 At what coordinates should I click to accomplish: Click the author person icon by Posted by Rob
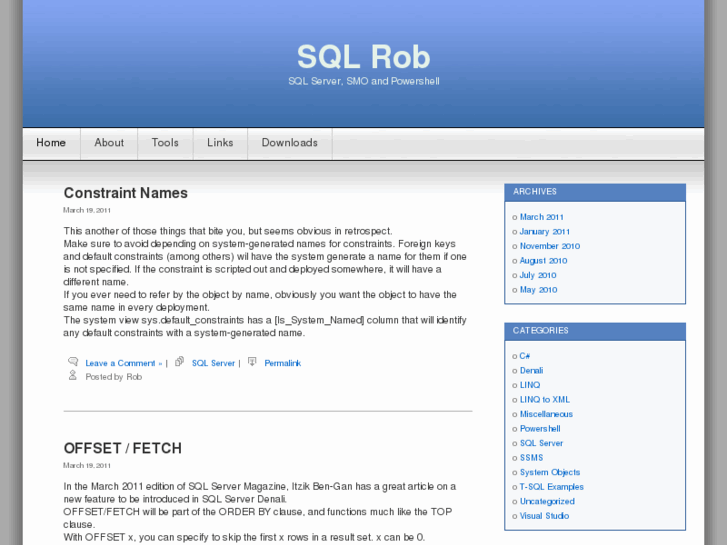[x=73, y=375]
